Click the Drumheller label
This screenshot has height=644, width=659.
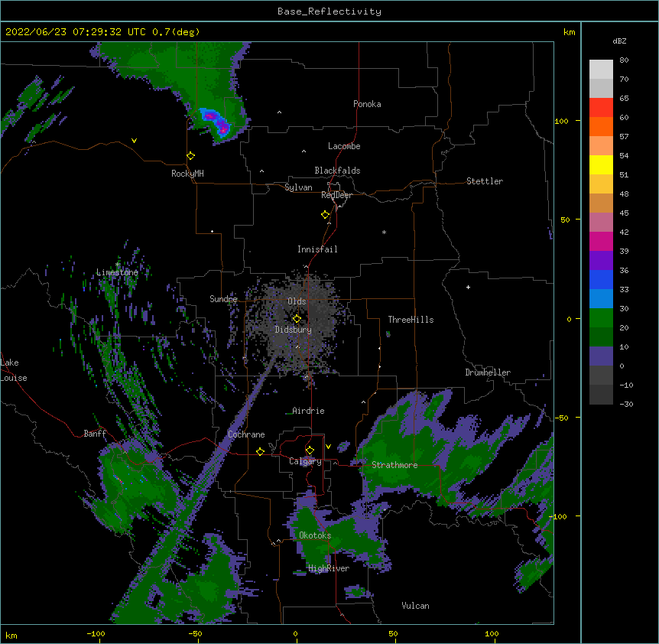(488, 372)
